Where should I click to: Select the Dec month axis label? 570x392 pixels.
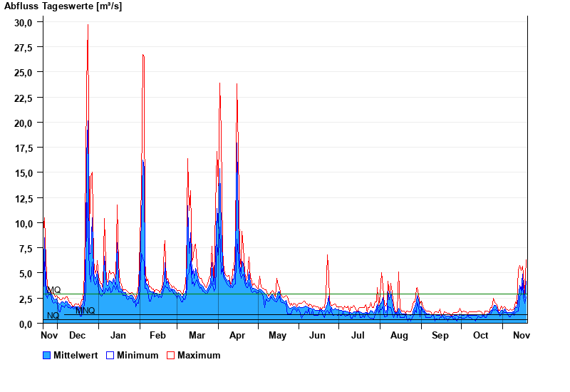(78, 335)
